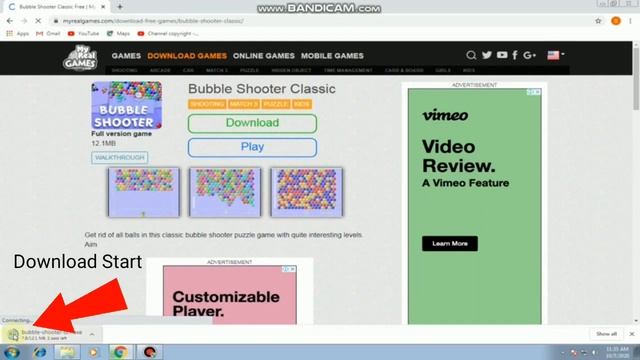Open the Gmail bookmark
The width and height of the screenshot is (640, 360).
tap(48, 33)
